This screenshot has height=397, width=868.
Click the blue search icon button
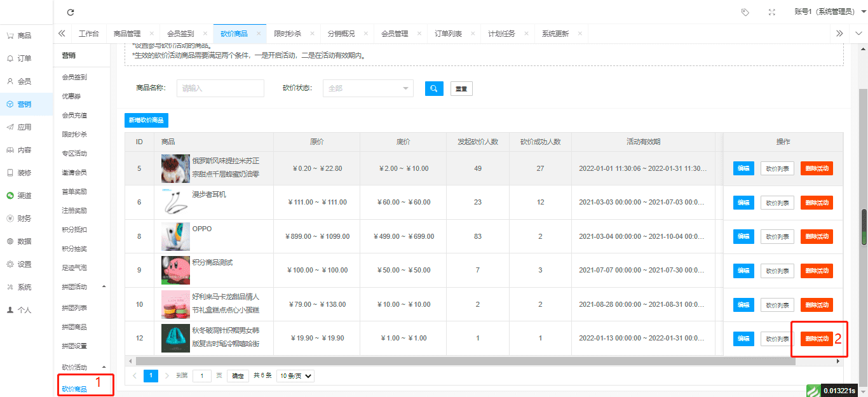pos(434,88)
